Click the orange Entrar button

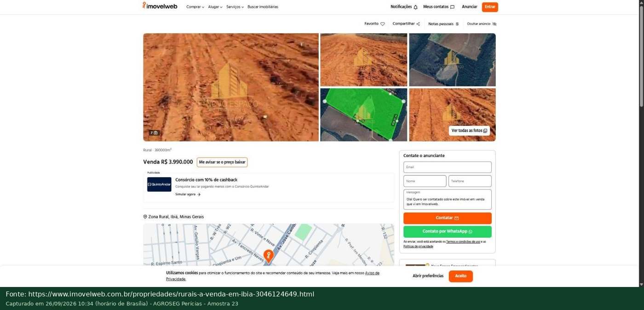pos(490,7)
